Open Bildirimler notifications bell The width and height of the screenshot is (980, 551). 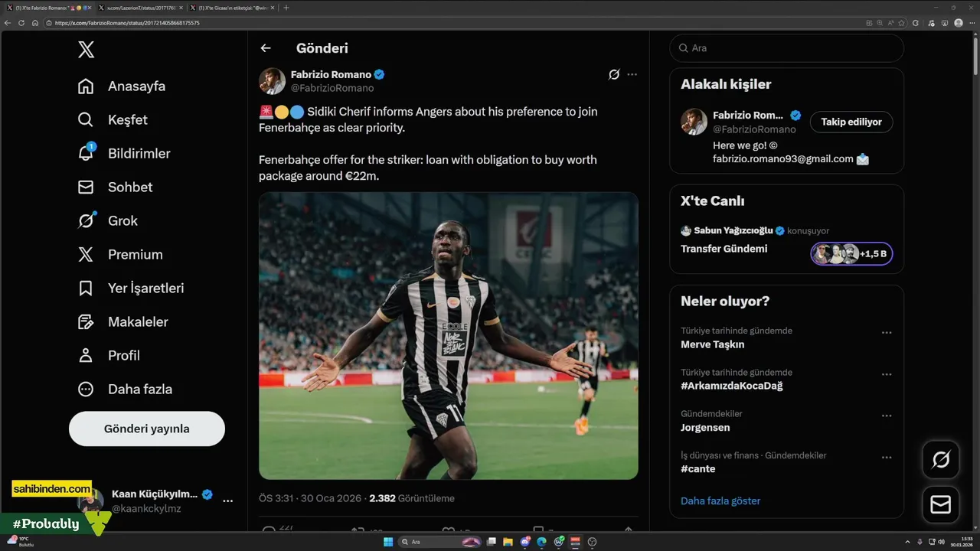pyautogui.click(x=124, y=154)
